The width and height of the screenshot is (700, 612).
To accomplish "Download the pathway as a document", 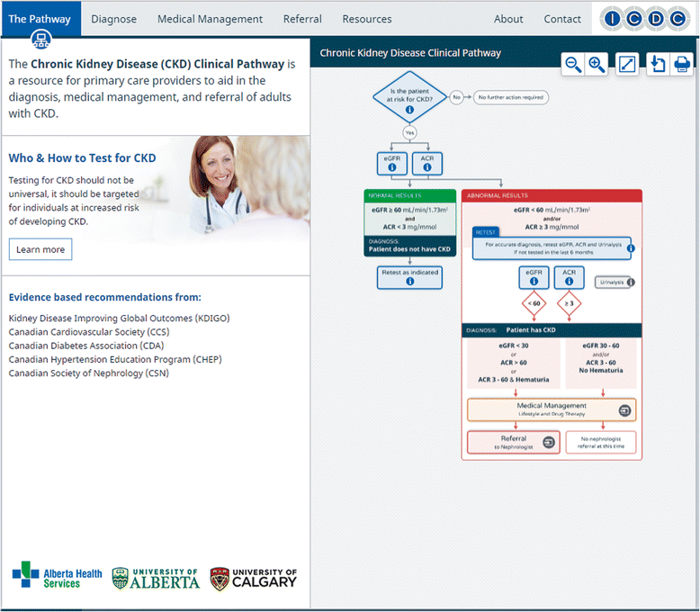I will click(658, 64).
